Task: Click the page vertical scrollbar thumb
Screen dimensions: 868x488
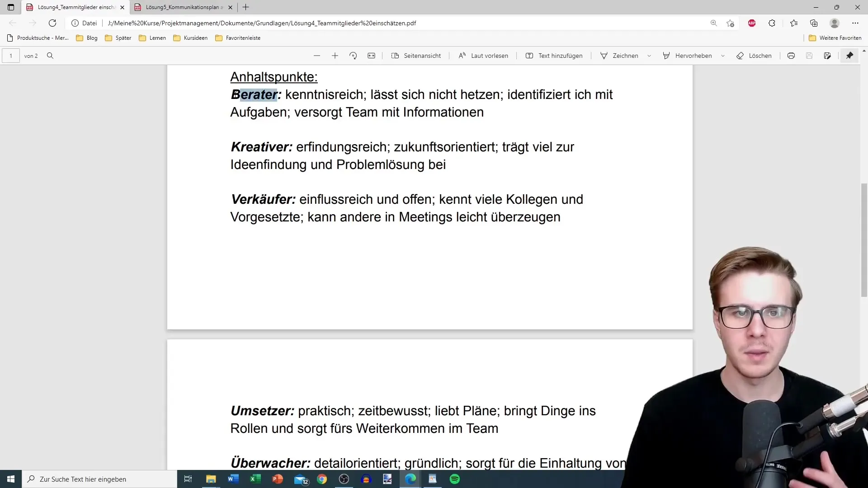Action: [x=864, y=240]
